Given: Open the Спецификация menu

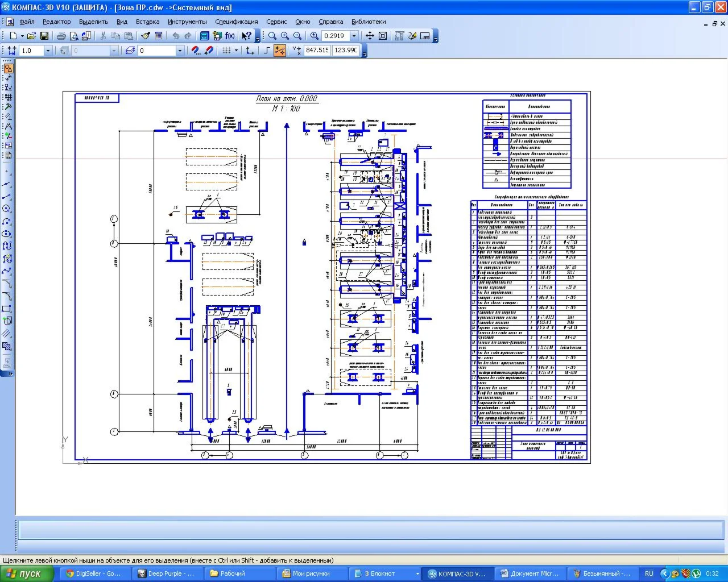Looking at the screenshot, I should click(x=236, y=22).
